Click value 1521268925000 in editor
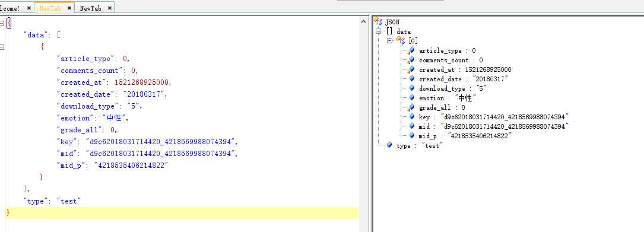 click(141, 82)
